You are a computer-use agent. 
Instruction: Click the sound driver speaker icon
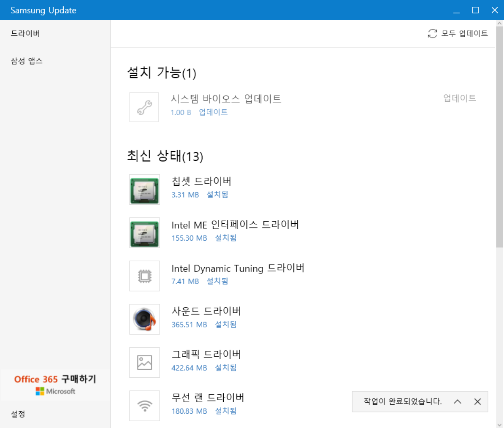pos(144,320)
